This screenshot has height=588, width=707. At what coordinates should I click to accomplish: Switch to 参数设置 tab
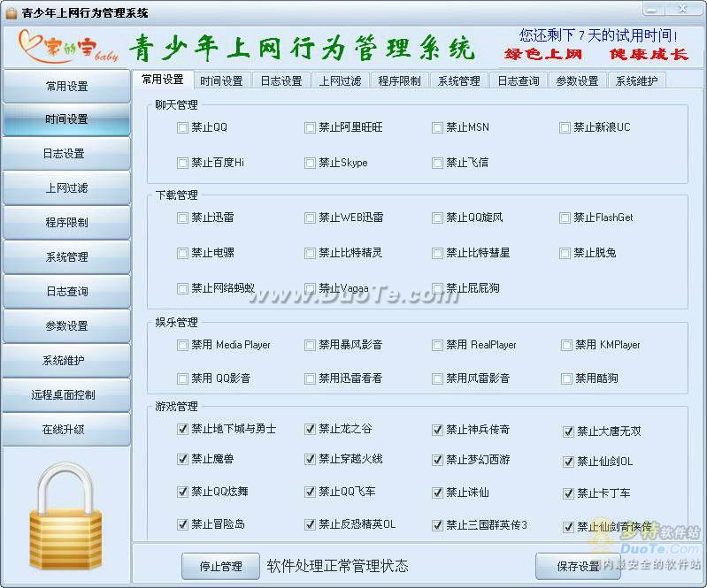tap(577, 81)
